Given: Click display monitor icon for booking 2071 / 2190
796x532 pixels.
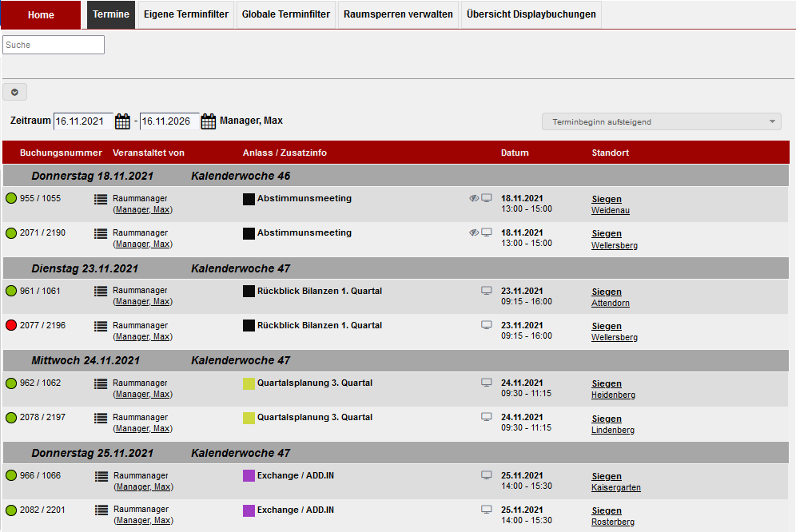Looking at the screenshot, I should (x=487, y=233).
